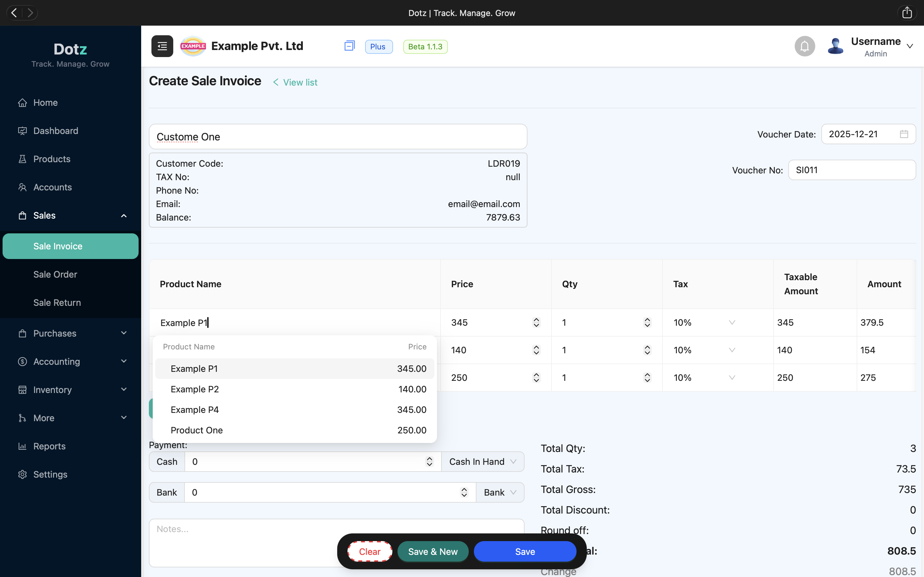Open the Sale Return page

tap(57, 302)
